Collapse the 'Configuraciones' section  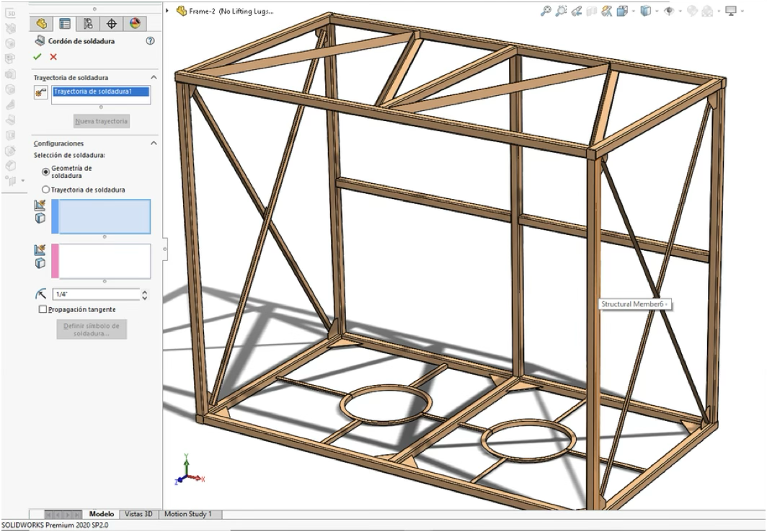click(x=154, y=143)
